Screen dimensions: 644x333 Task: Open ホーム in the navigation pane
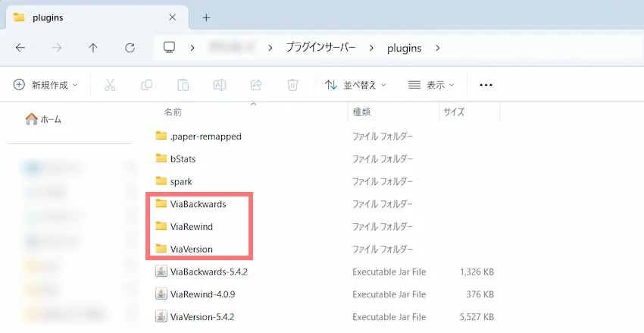click(43, 119)
